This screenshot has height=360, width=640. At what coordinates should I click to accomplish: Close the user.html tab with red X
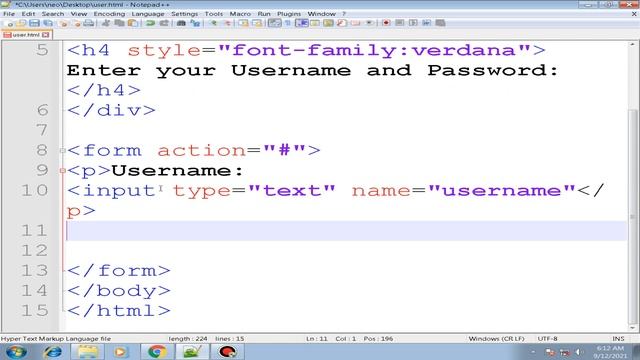(46, 35)
